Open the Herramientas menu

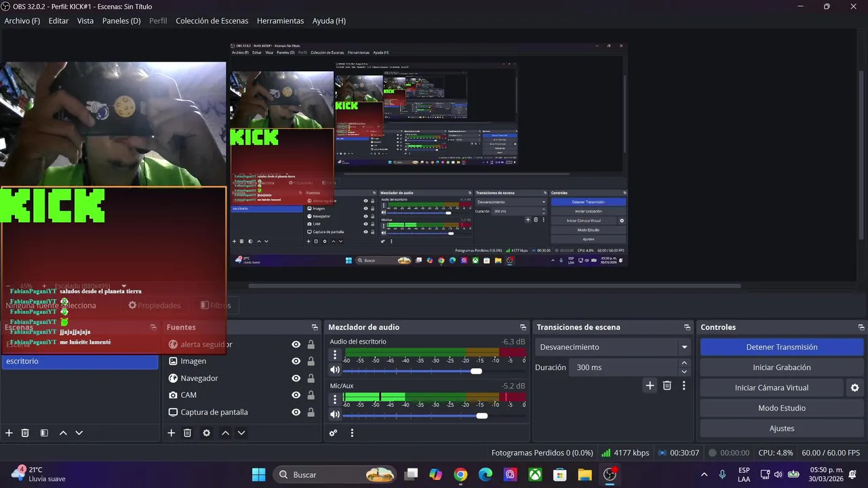[x=281, y=21]
